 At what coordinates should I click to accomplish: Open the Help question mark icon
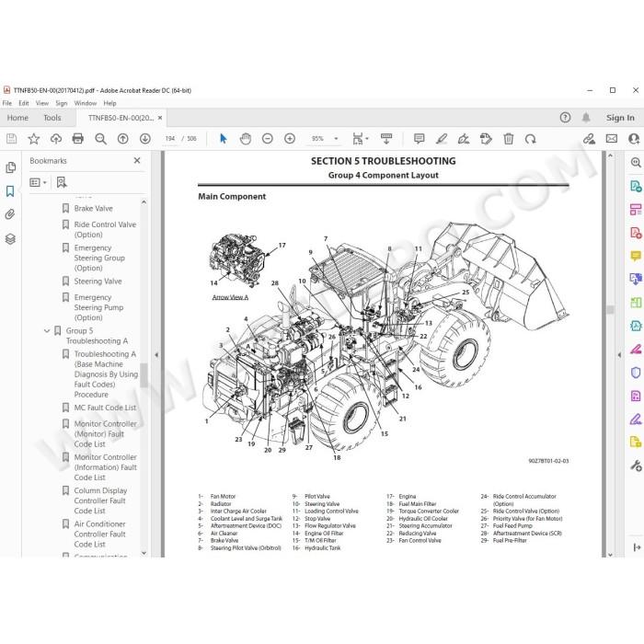(x=565, y=118)
